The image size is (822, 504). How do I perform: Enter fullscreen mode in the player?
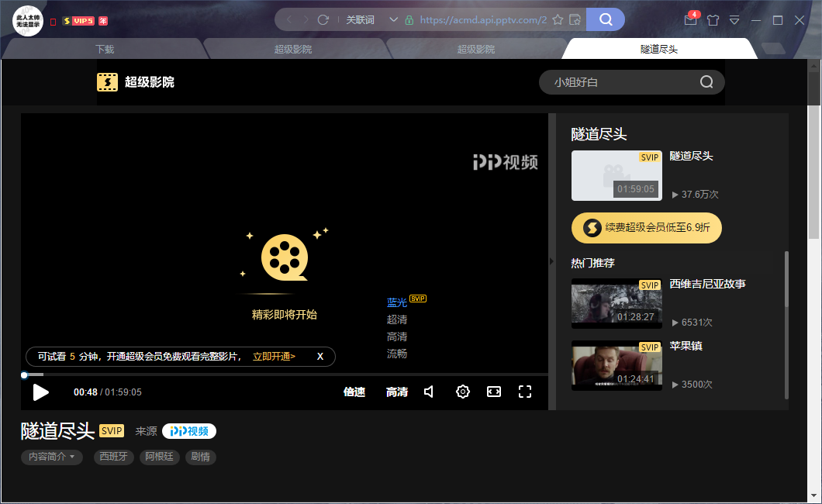(525, 392)
